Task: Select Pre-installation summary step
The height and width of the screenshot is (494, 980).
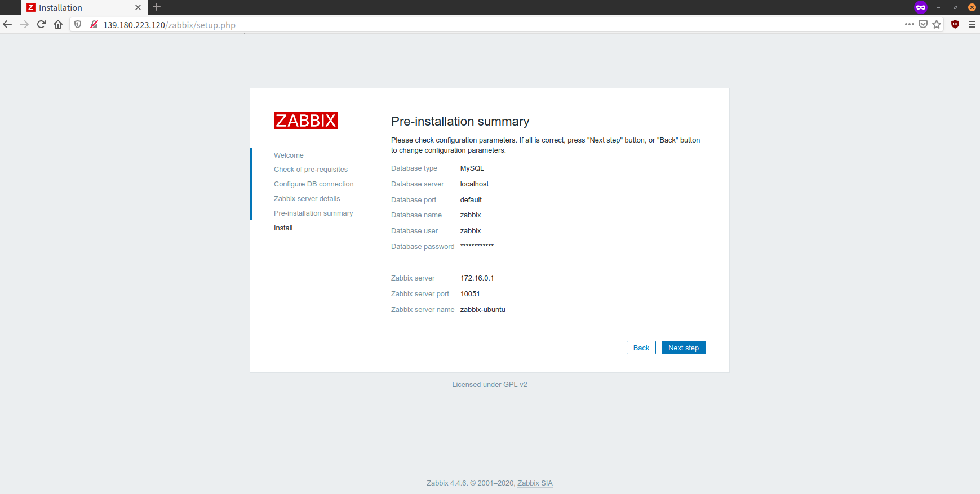Action: coord(313,213)
